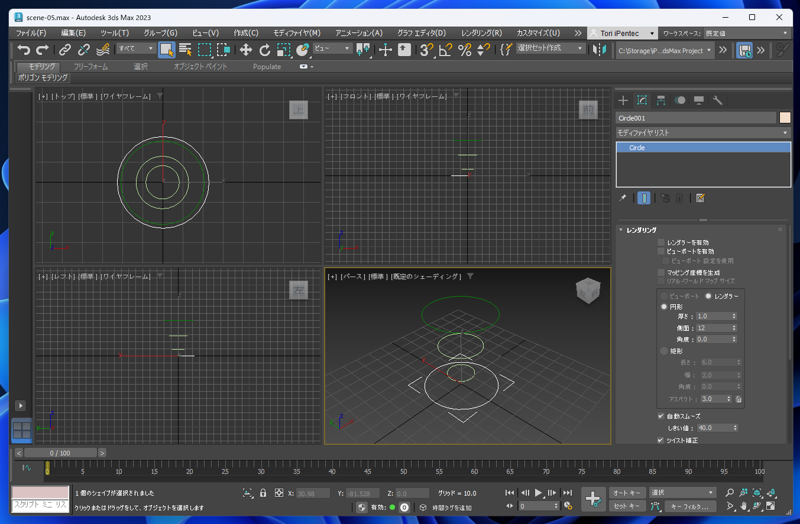Click the セット キー button
800x524 pixels.
627,506
